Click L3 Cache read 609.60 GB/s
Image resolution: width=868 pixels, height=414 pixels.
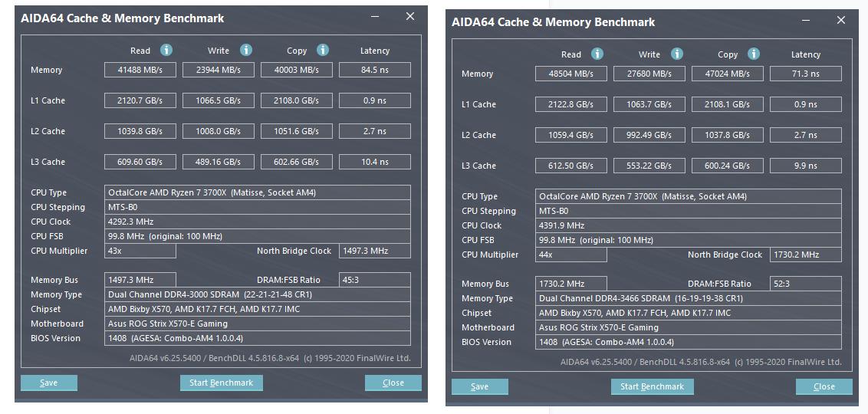pyautogui.click(x=140, y=162)
